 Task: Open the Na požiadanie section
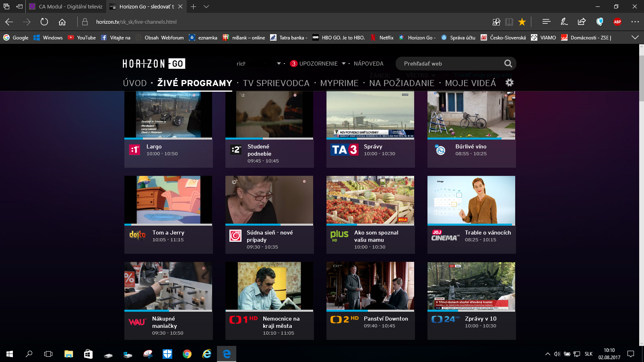coord(402,83)
